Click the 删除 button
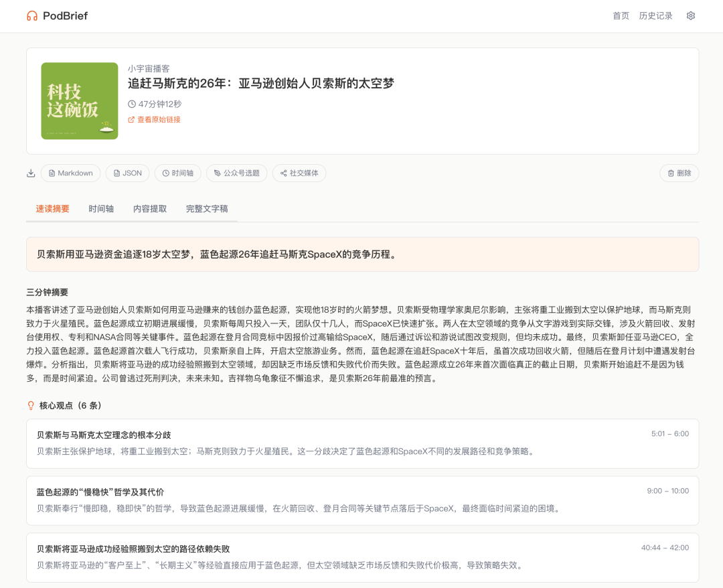The image size is (723, 588). pyautogui.click(x=679, y=173)
